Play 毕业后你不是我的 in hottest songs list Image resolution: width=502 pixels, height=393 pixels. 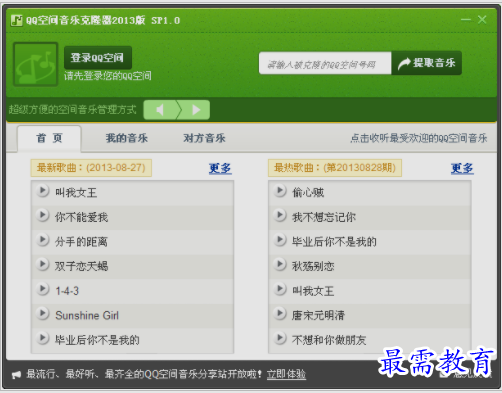pyautogui.click(x=280, y=240)
